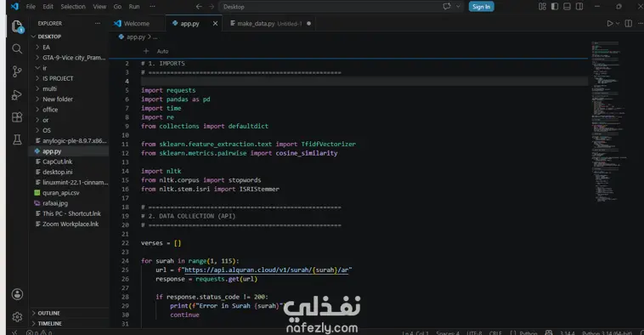Click the Sign In button

pyautogui.click(x=482, y=7)
